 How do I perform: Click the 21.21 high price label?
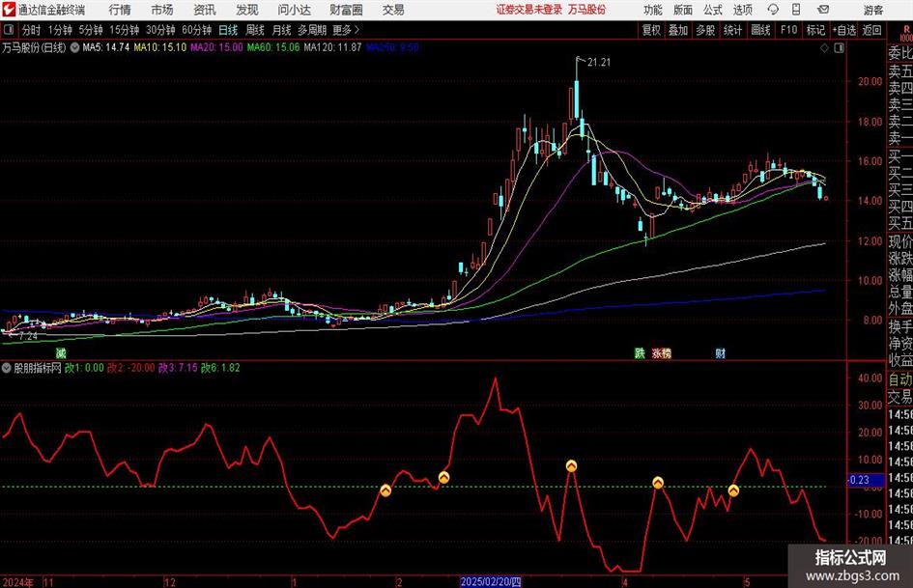coord(599,63)
